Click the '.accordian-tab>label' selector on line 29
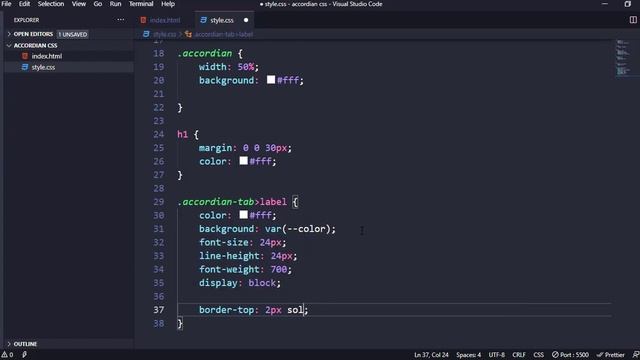 (232, 202)
